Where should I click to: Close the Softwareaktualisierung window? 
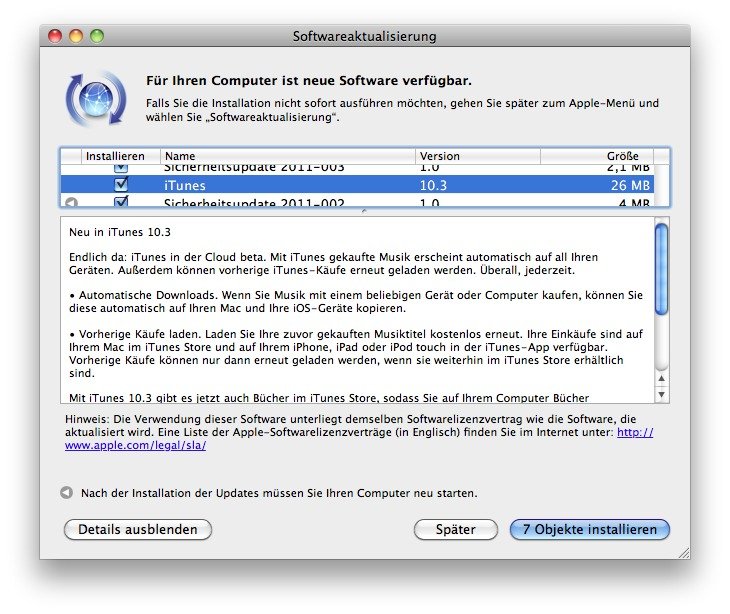pos(55,36)
